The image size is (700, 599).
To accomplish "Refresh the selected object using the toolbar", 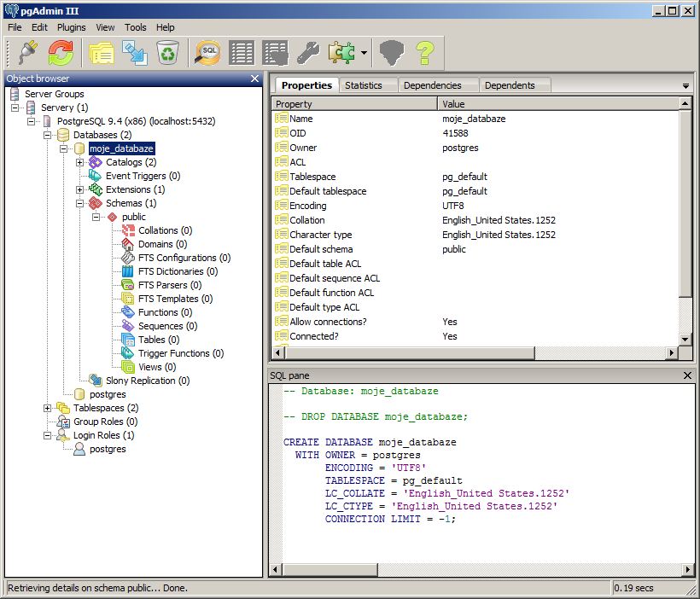I will pyautogui.click(x=61, y=53).
